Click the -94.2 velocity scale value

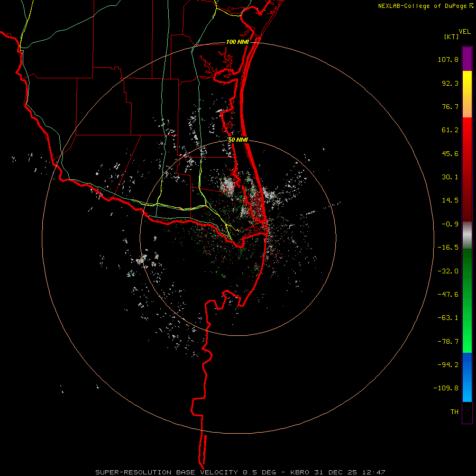(448, 364)
